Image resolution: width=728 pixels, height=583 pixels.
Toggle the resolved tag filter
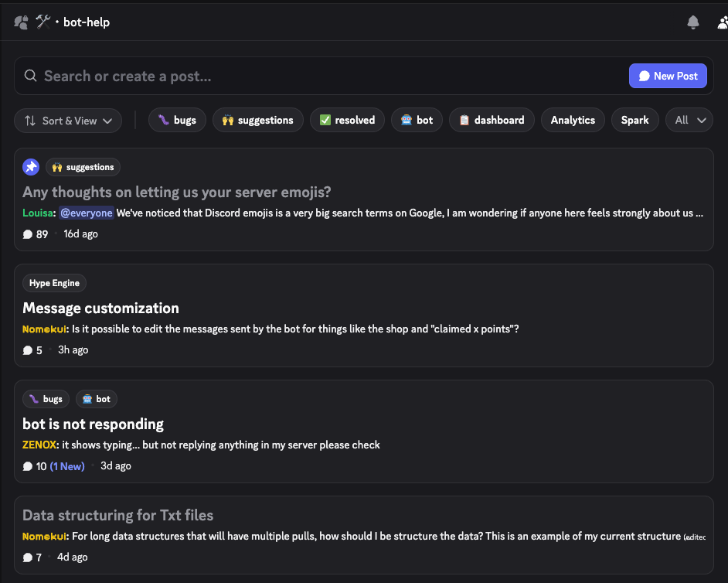347,120
